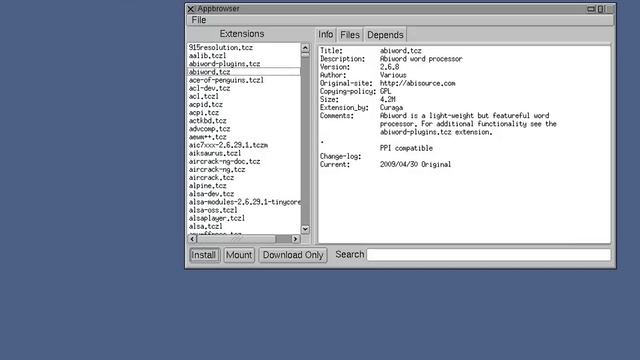Switch to the Files tab
Viewport: 640px width, 360px height.
coord(350,35)
